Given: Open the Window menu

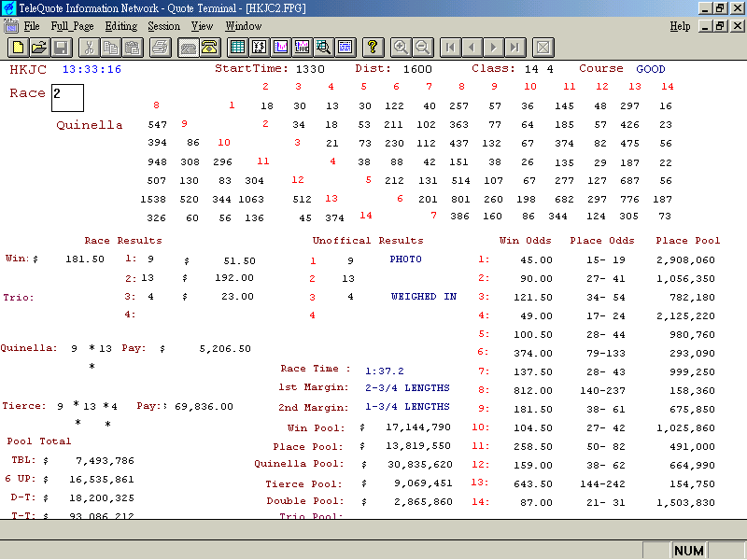Looking at the screenshot, I should (244, 26).
